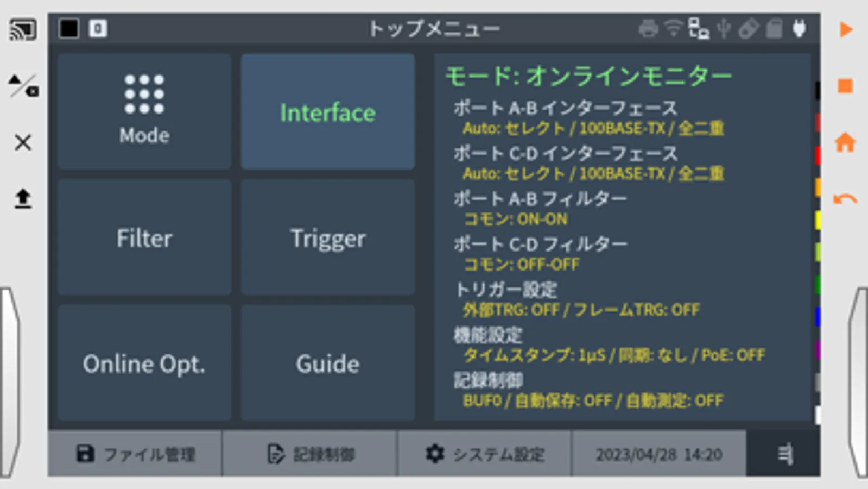Click トリガー設定 label

(x=506, y=290)
